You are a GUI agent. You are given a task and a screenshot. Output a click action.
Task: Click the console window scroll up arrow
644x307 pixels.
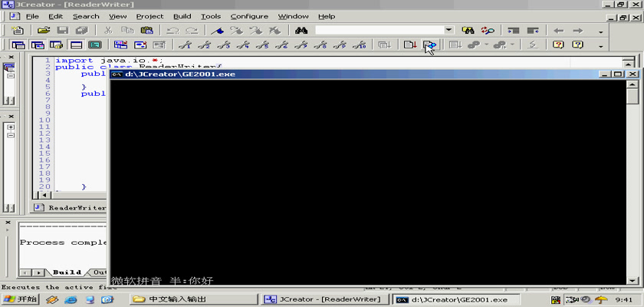(632, 84)
